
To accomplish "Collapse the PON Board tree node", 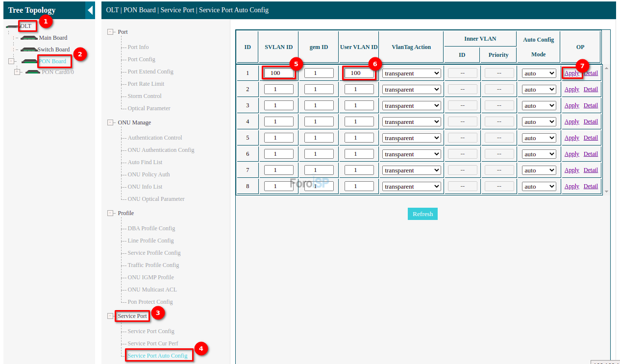I will (11, 61).
